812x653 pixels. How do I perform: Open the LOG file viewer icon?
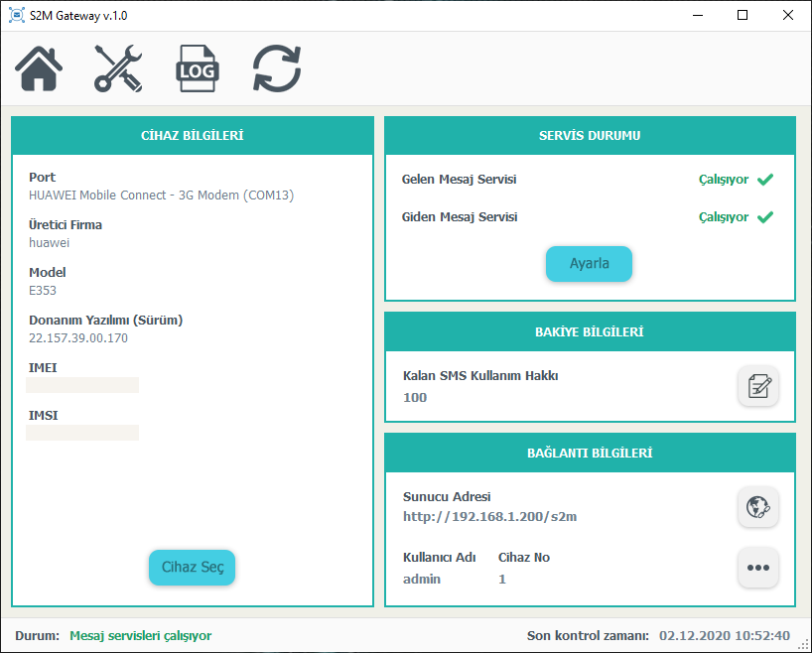pyautogui.click(x=197, y=69)
